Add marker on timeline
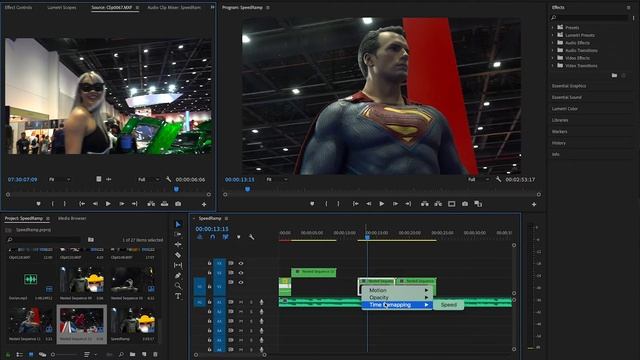Screen dimensions: 640x360 [238, 237]
